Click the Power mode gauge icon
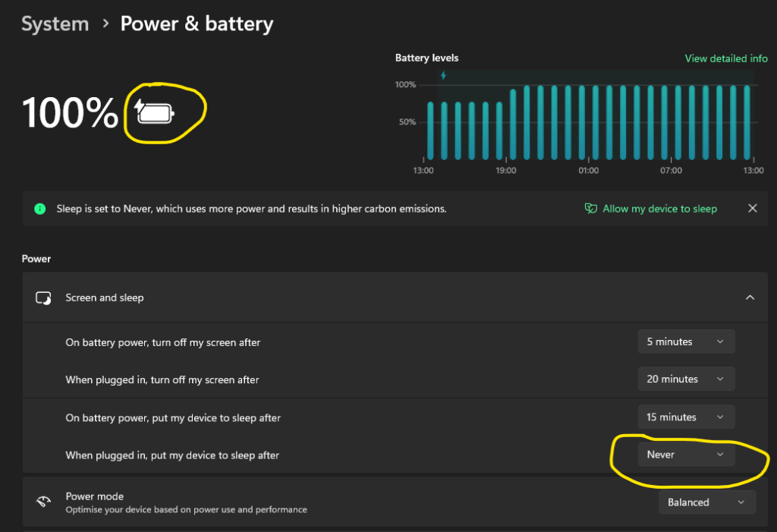The image size is (777, 532). pos(43,502)
